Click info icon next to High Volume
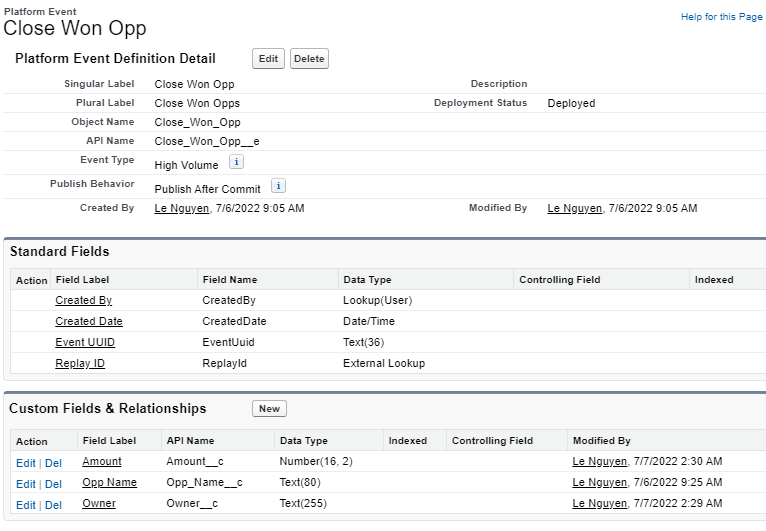This screenshot has height=531, width=766. coord(236,162)
